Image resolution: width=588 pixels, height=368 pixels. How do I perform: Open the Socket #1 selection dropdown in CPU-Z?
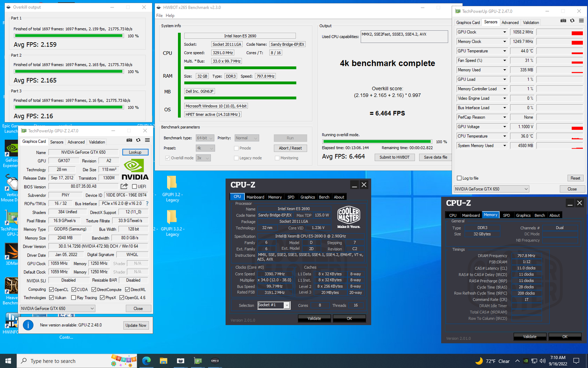(274, 305)
